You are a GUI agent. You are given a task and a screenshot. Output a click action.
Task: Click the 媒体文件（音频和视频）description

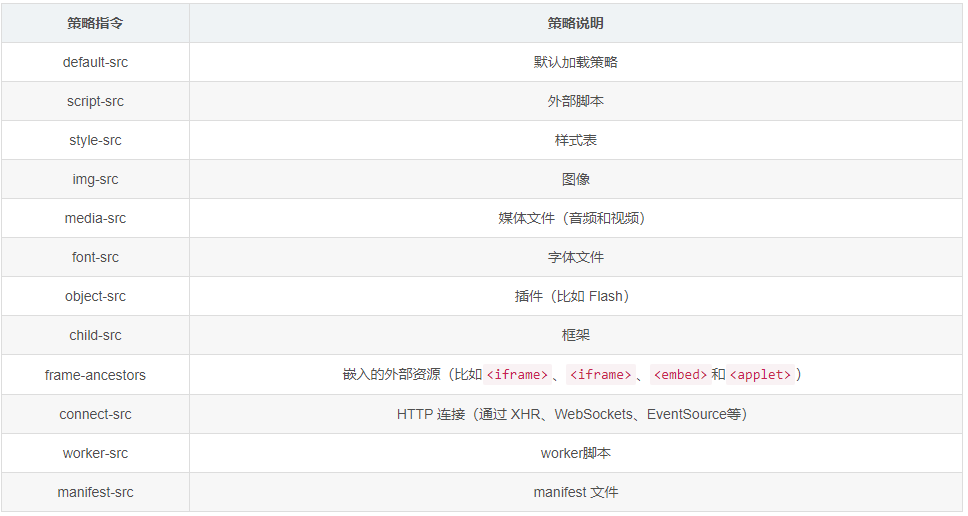pos(572,218)
